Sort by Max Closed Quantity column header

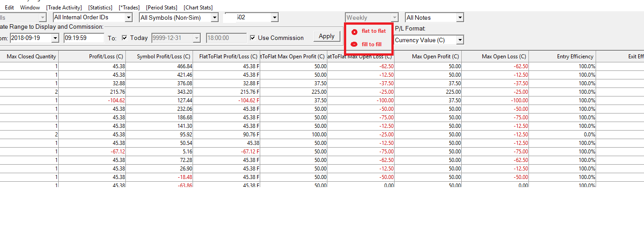(29, 57)
